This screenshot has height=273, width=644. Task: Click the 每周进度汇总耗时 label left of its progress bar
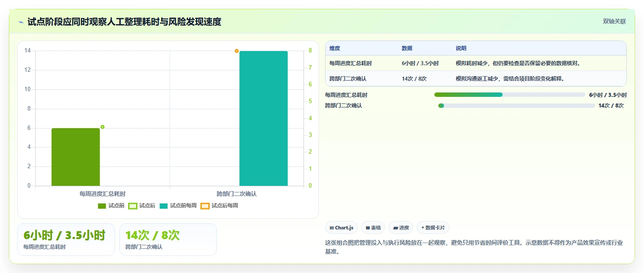click(x=346, y=95)
